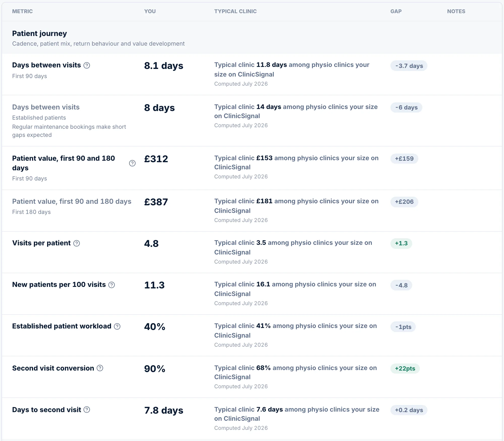Select the 8.1 days value

[164, 66]
